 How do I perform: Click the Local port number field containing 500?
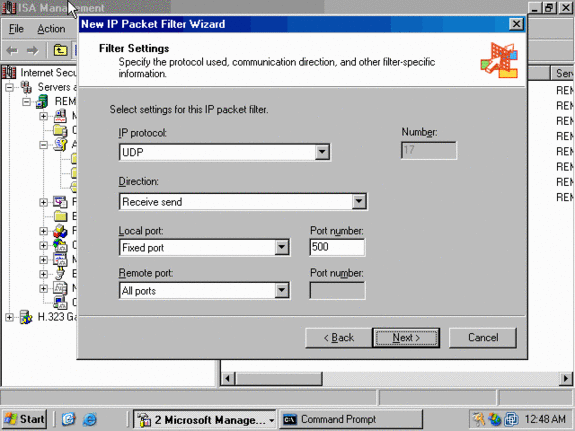[337, 247]
